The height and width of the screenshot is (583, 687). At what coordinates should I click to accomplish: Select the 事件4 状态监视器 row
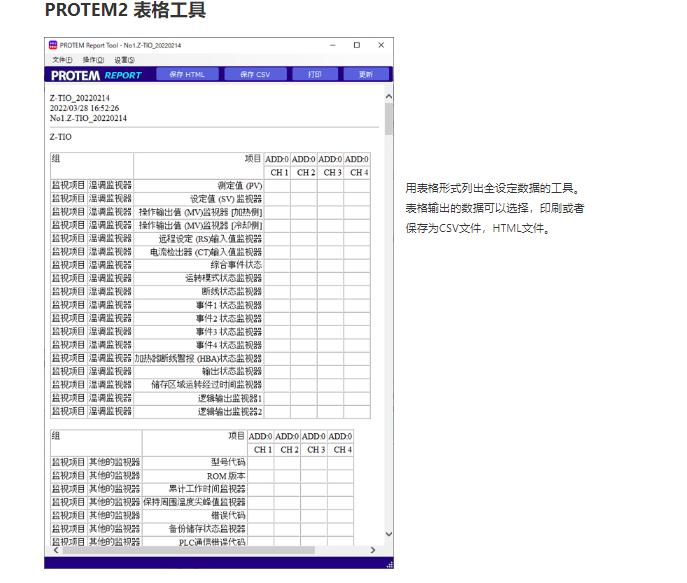tap(210, 345)
